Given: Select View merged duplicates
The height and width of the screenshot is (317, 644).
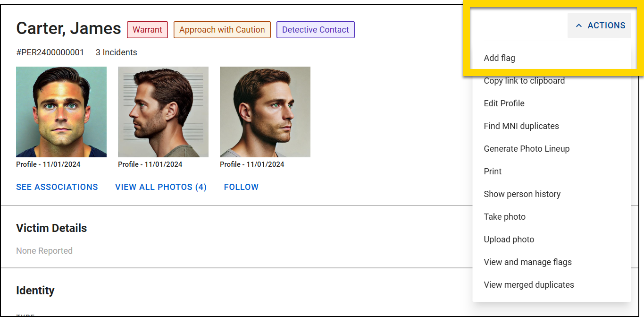Looking at the screenshot, I should (529, 284).
